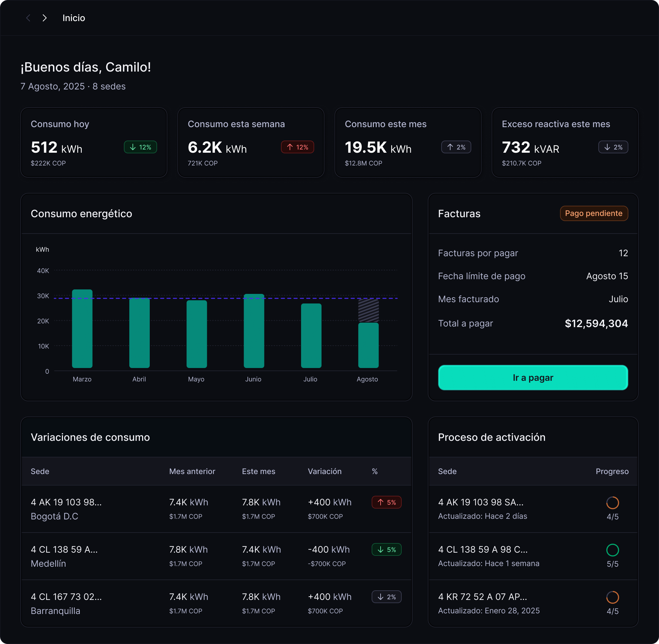
Task: Click the Agosto bar in consumption chart
Action: pyautogui.click(x=368, y=345)
